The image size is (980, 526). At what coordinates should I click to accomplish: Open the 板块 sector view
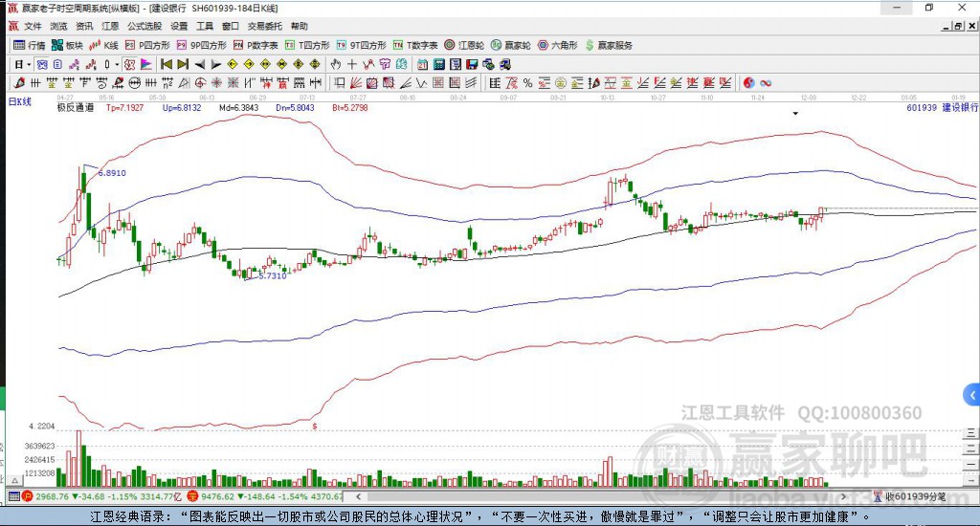point(68,45)
